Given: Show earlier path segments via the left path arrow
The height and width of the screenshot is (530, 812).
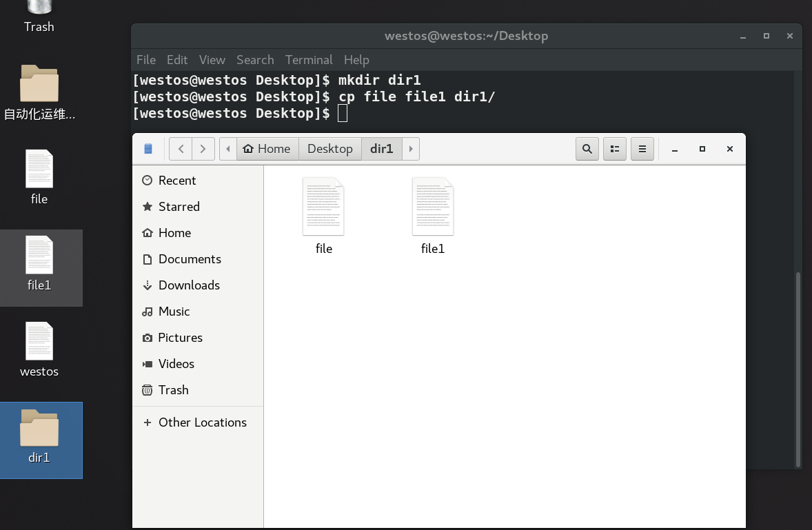Looking at the screenshot, I should click(228, 149).
